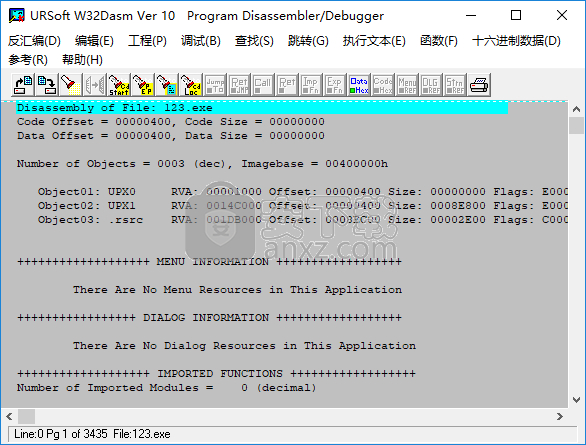The width and height of the screenshot is (586, 445).
Task: Maximize the W32Dasm window
Action: click(516, 15)
